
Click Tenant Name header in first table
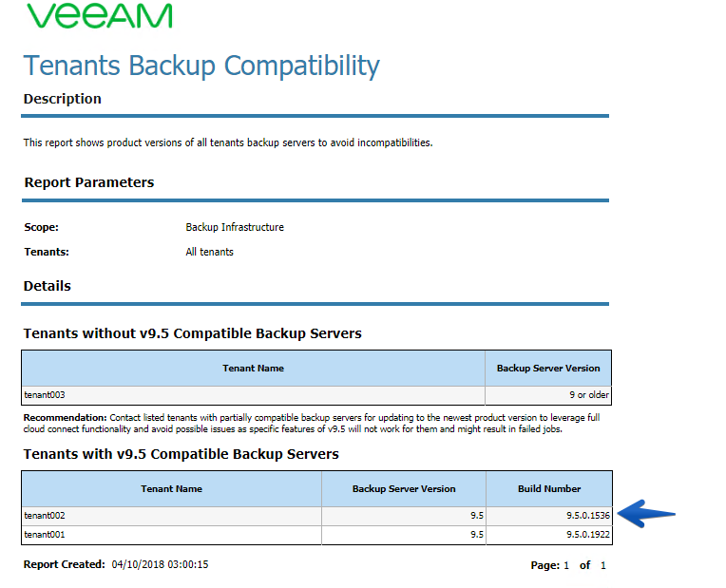pos(254,368)
